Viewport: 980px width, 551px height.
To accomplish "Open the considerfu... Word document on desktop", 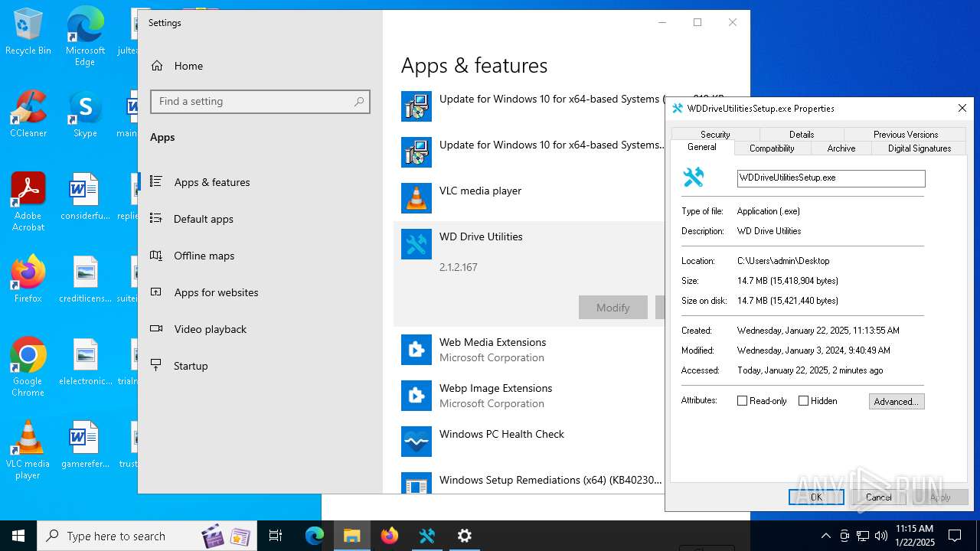I will [x=85, y=197].
